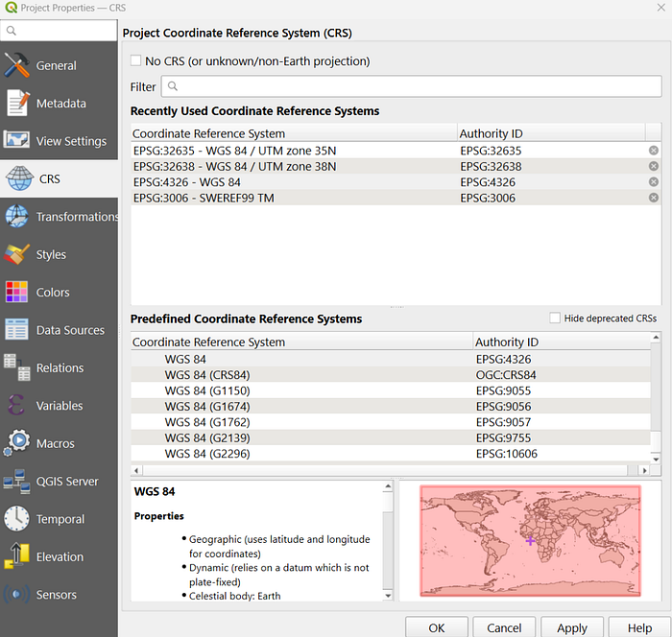Click the magnifier icon in the Filter box
The height and width of the screenshot is (637, 672).
[x=172, y=86]
